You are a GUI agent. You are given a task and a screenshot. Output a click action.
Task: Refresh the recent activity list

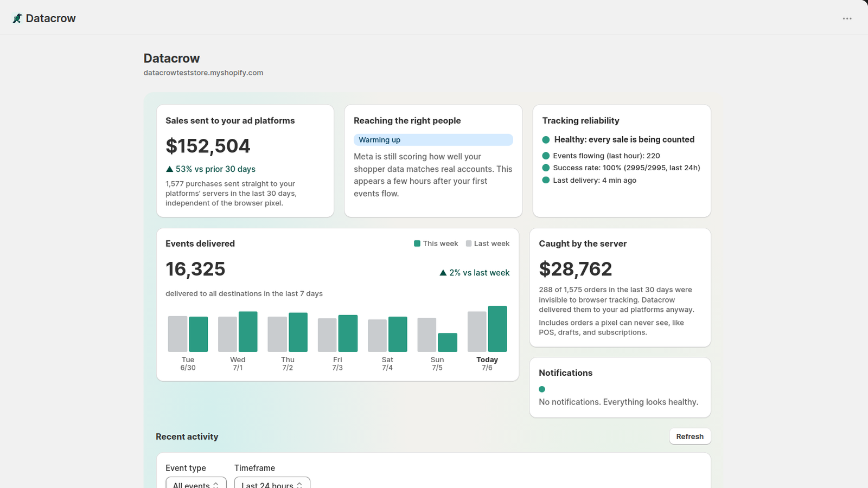[690, 436]
